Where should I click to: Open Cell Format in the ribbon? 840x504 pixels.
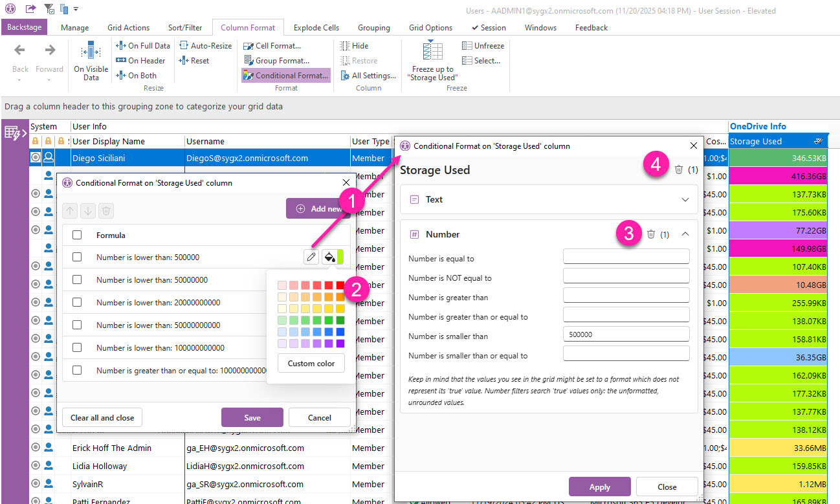click(272, 46)
